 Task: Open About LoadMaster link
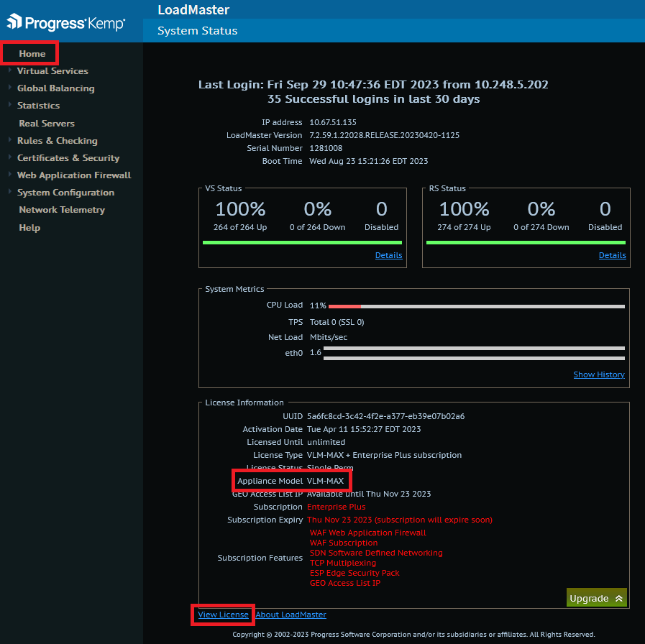click(291, 615)
